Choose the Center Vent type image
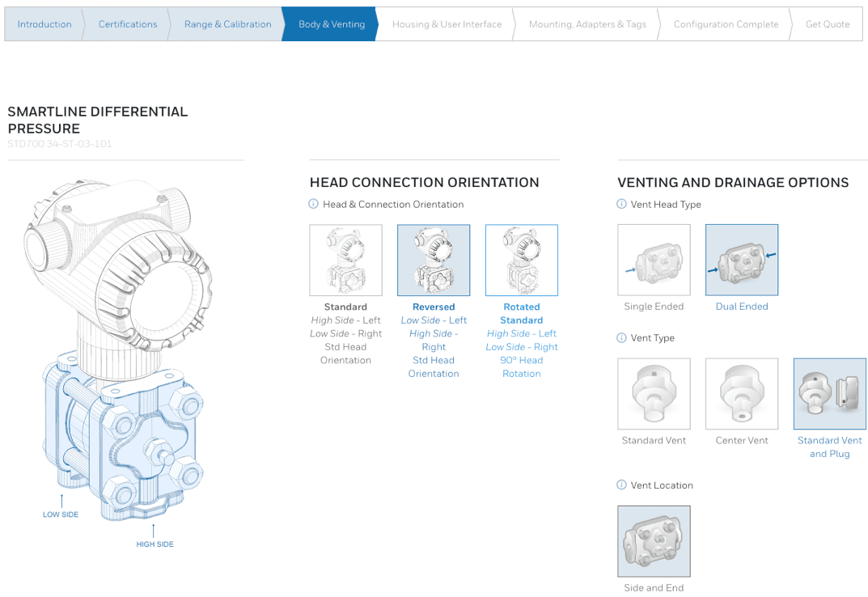 (742, 394)
